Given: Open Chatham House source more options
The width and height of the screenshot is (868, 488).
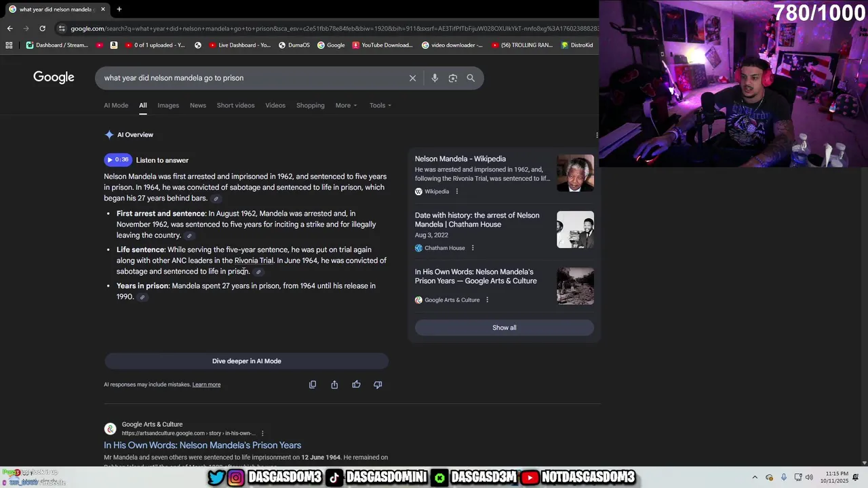Looking at the screenshot, I should 473,248.
